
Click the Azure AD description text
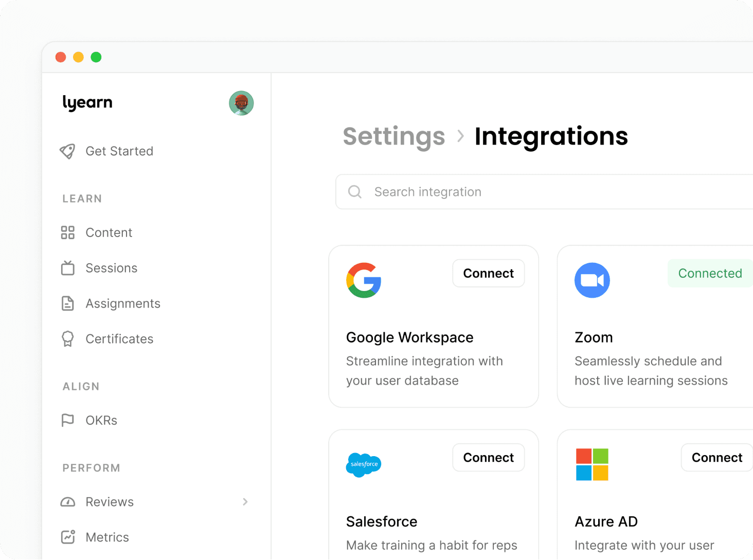pos(644,545)
